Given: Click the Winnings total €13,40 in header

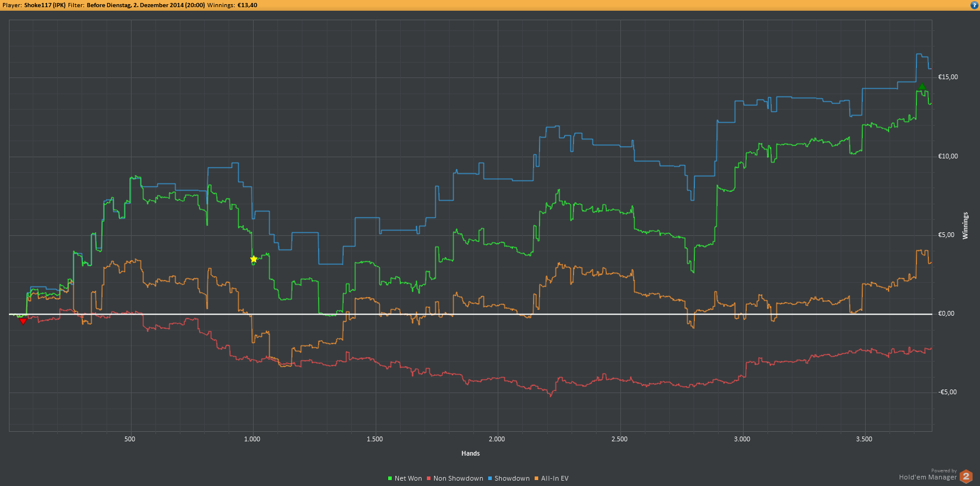Looking at the screenshot, I should [x=248, y=5].
